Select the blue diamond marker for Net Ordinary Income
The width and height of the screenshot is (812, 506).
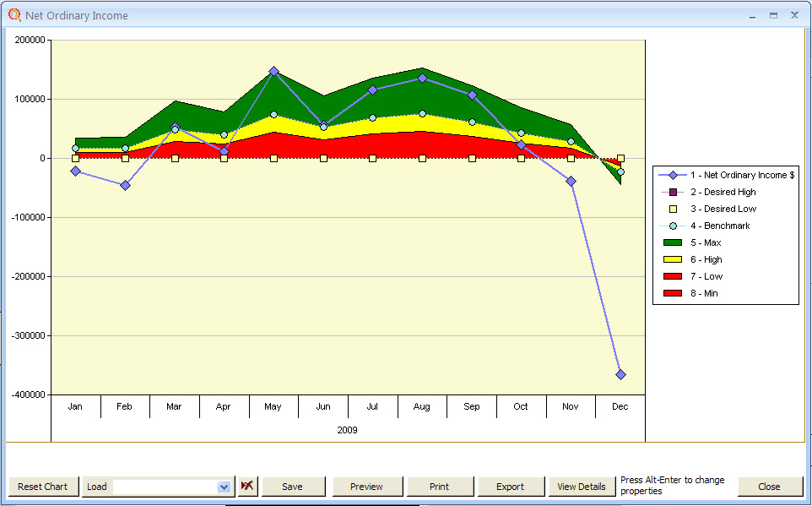[672, 175]
